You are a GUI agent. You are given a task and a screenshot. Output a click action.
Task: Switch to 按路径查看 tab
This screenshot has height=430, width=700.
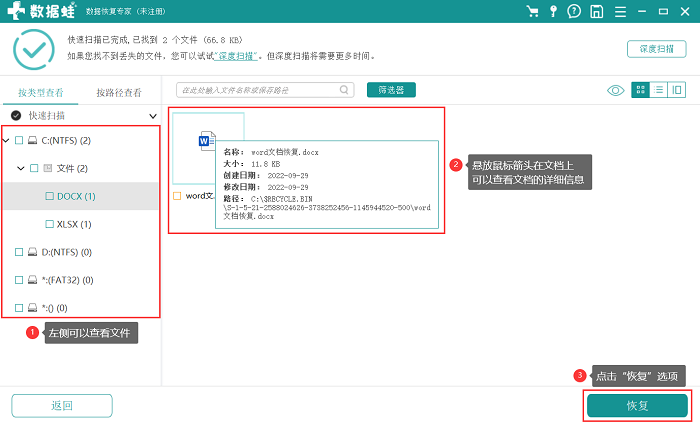[x=119, y=92]
